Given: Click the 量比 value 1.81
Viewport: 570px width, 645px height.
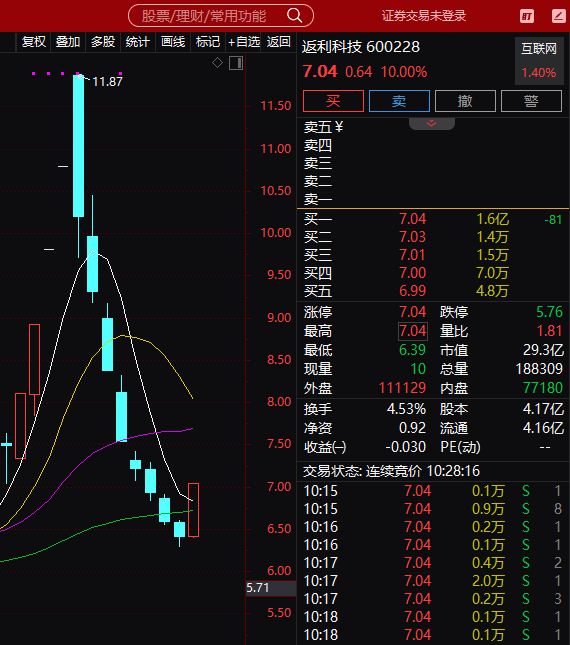Looking at the screenshot, I should [549, 331].
